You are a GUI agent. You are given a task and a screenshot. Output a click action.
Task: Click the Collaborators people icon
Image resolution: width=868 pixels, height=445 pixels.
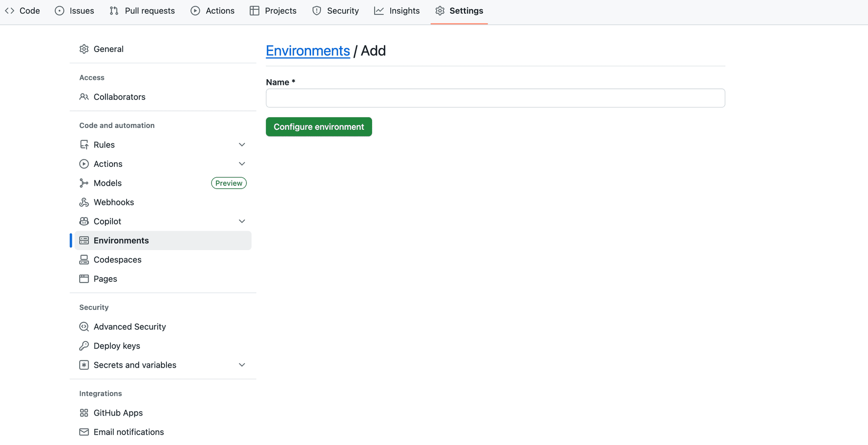pyautogui.click(x=84, y=97)
